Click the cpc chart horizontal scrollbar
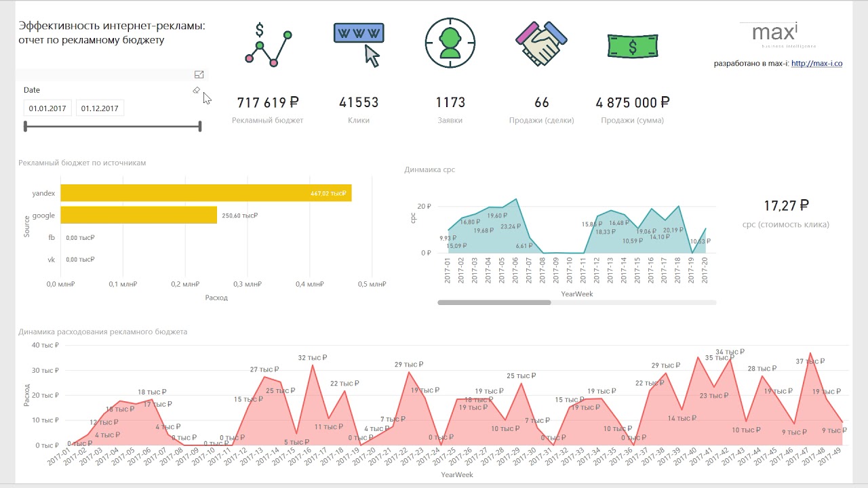Viewport: 868px width, 488px height. click(x=494, y=302)
